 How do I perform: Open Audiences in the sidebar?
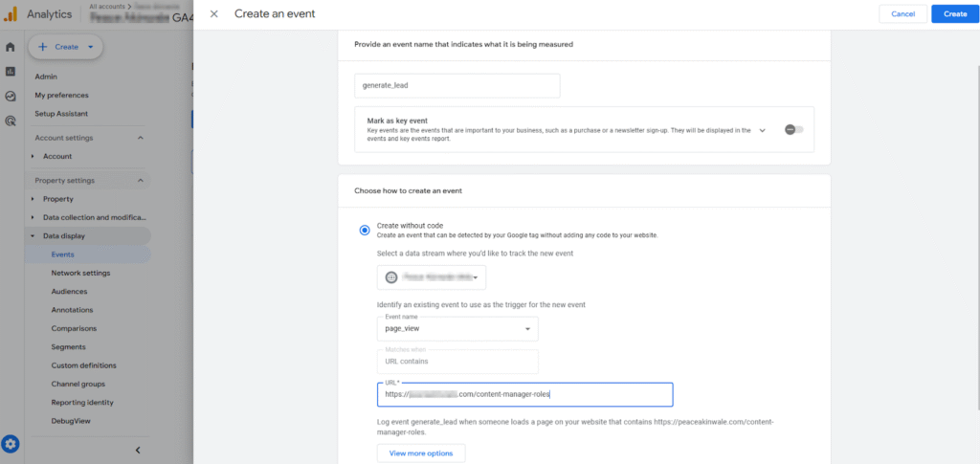69,292
